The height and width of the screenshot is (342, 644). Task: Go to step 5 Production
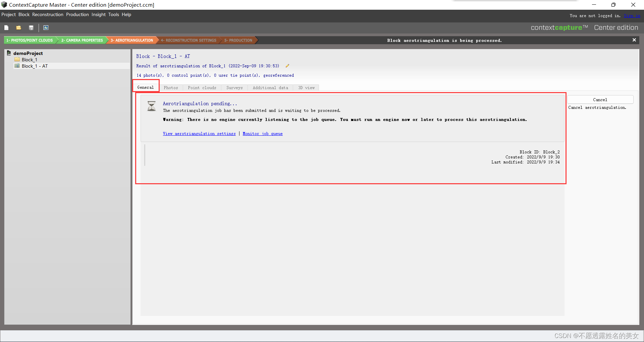point(238,40)
